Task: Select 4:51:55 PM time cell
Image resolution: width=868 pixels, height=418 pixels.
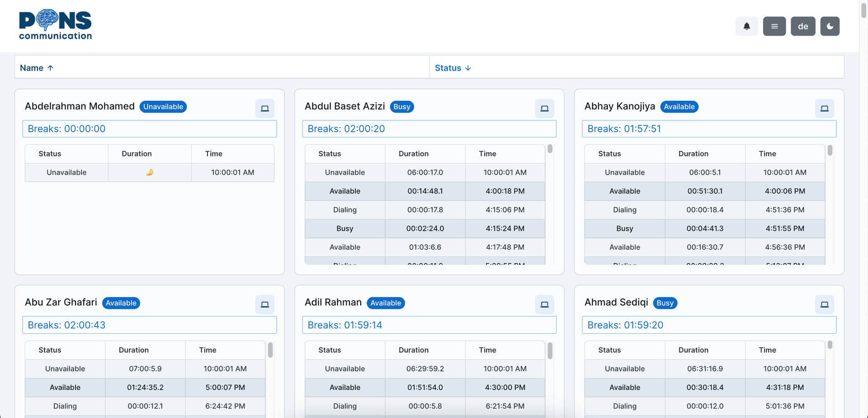Action: 785,228
